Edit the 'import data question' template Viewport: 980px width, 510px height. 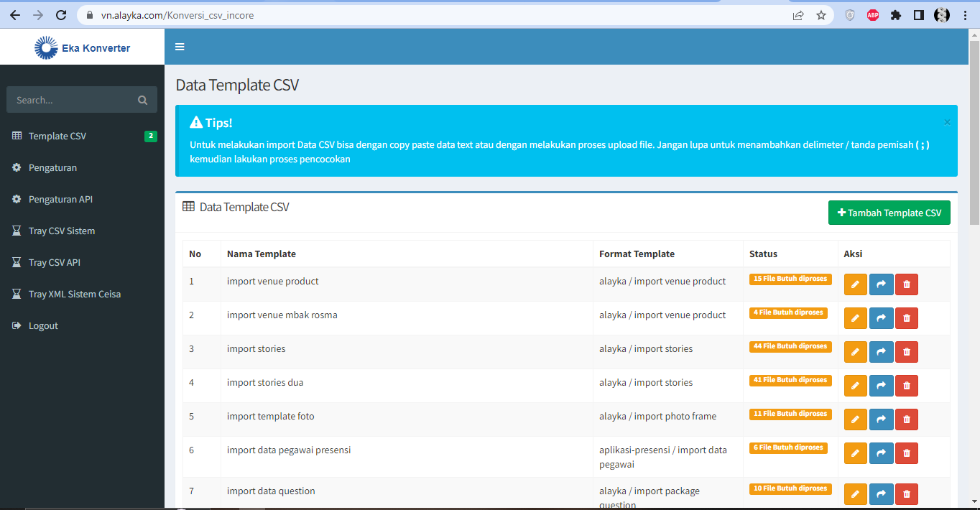855,494
